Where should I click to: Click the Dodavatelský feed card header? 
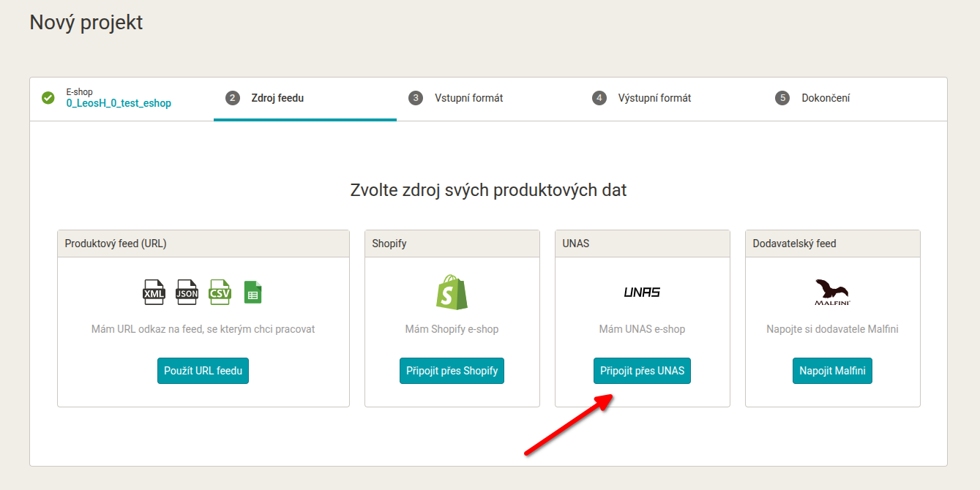(832, 244)
